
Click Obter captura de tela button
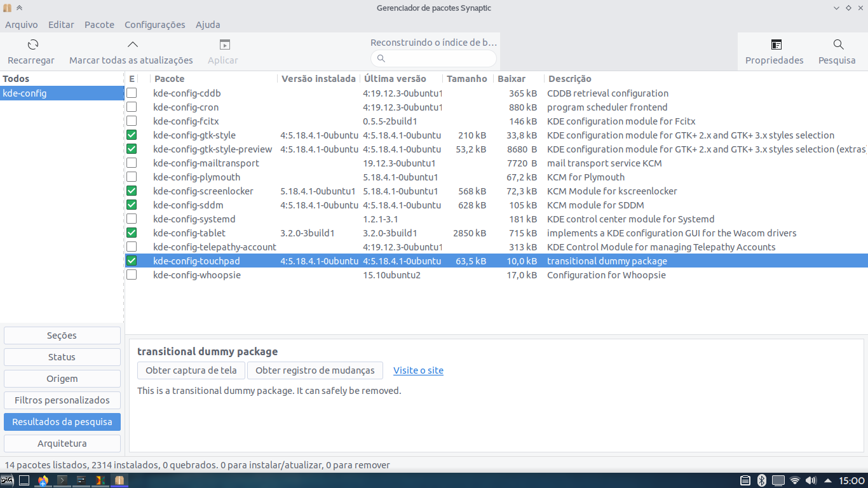(191, 370)
